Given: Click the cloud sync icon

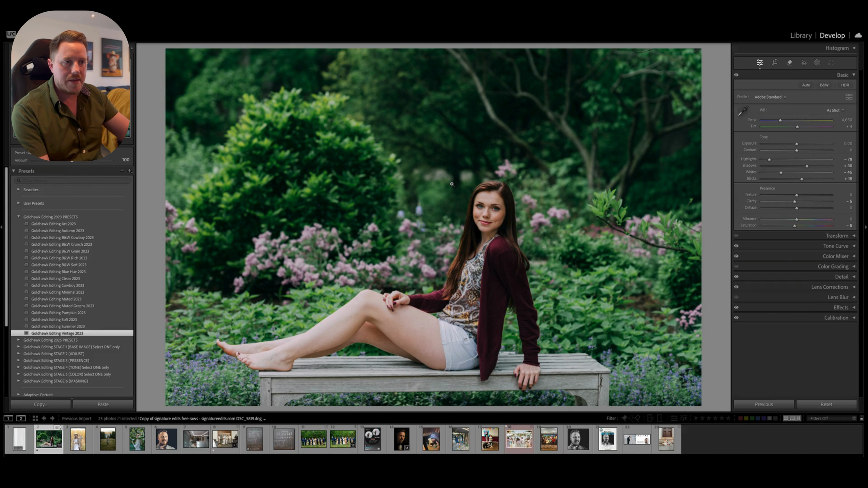Looking at the screenshot, I should pos(858,35).
